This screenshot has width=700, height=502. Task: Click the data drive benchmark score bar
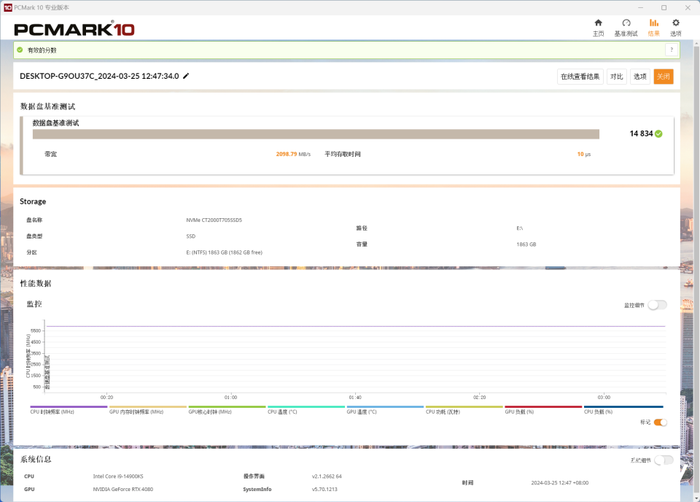[x=316, y=134]
